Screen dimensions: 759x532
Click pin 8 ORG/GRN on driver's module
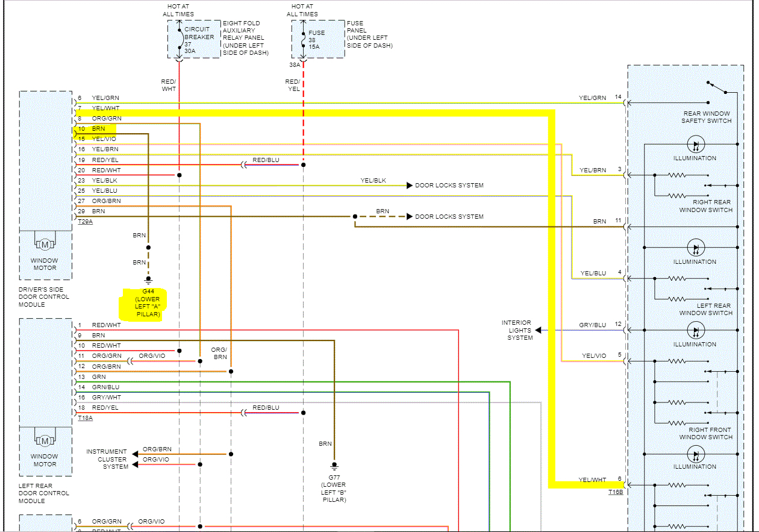[99, 119]
